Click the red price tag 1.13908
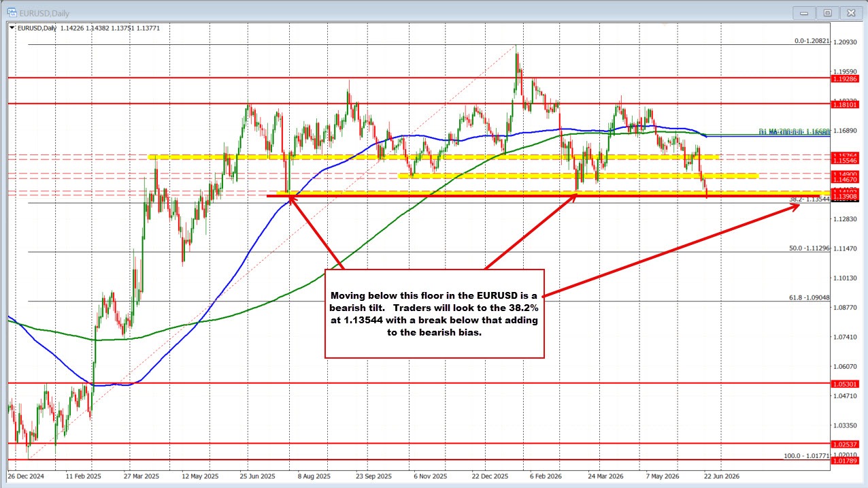 click(846, 196)
